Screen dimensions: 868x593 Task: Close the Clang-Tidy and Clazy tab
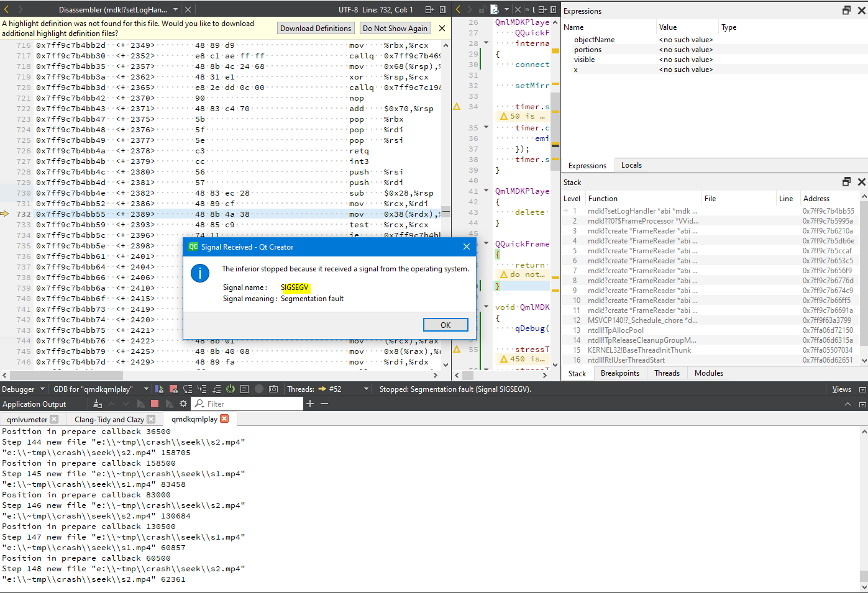point(151,419)
